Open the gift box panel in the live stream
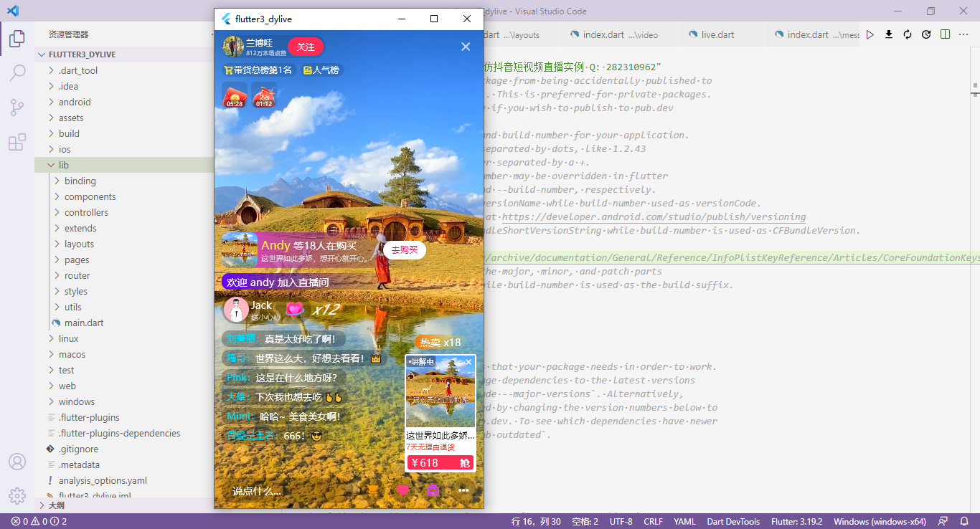This screenshot has width=980, height=529. (x=432, y=490)
